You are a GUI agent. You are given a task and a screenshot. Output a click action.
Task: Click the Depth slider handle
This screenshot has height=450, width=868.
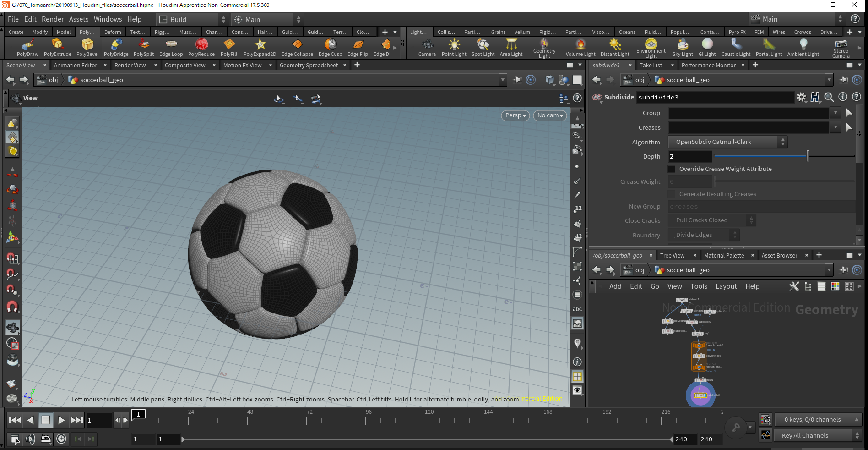click(808, 156)
